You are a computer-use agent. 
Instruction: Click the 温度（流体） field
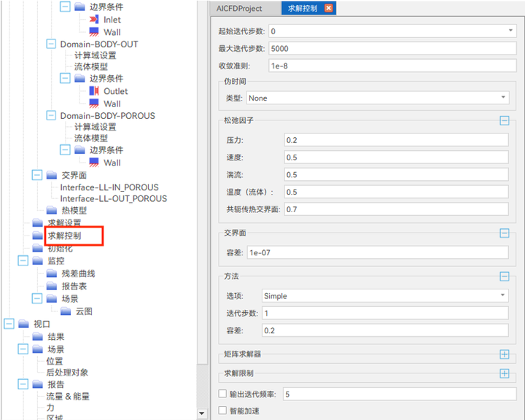(x=396, y=192)
